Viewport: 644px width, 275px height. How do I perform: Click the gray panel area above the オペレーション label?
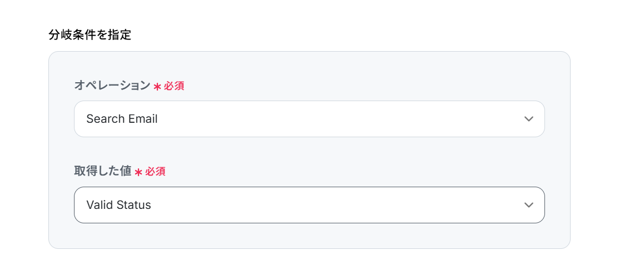click(x=309, y=64)
